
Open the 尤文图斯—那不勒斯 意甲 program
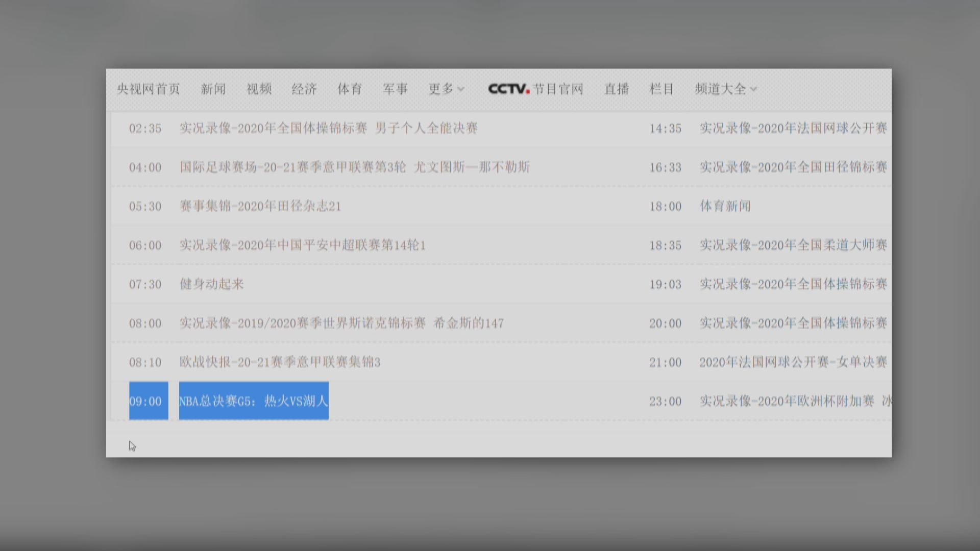(354, 167)
